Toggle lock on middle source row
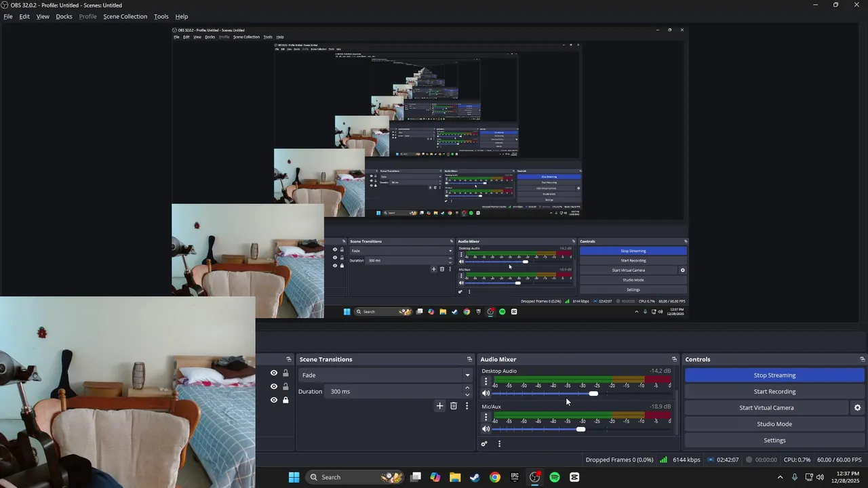Viewport: 868px width, 488px height. [x=285, y=386]
